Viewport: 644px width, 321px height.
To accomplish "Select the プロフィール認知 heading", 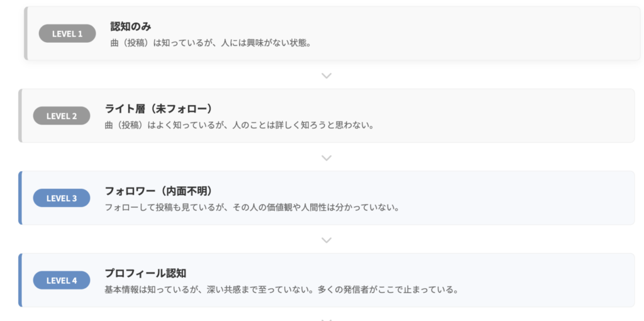I will tap(145, 273).
